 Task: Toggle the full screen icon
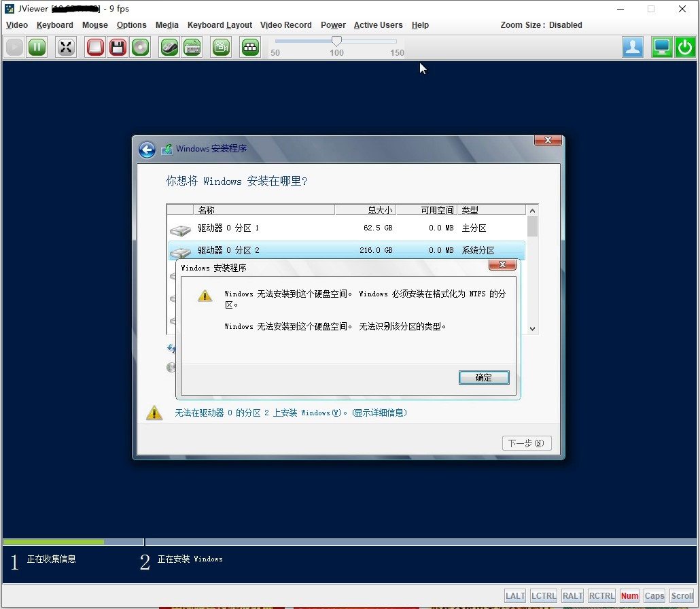tap(66, 47)
